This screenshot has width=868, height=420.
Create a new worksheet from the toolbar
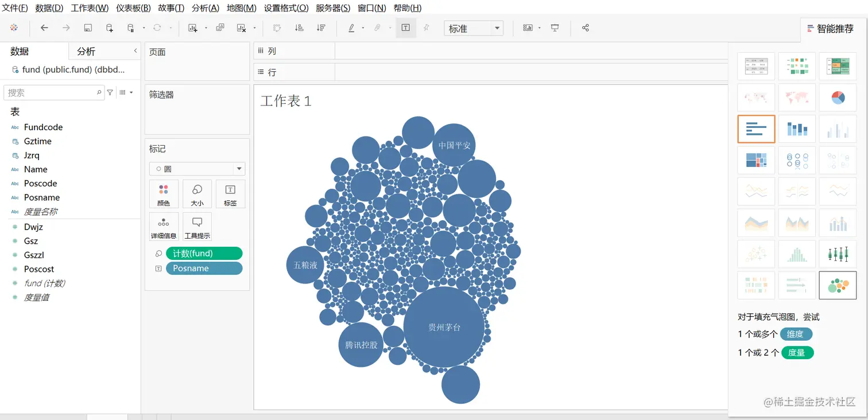(193, 28)
